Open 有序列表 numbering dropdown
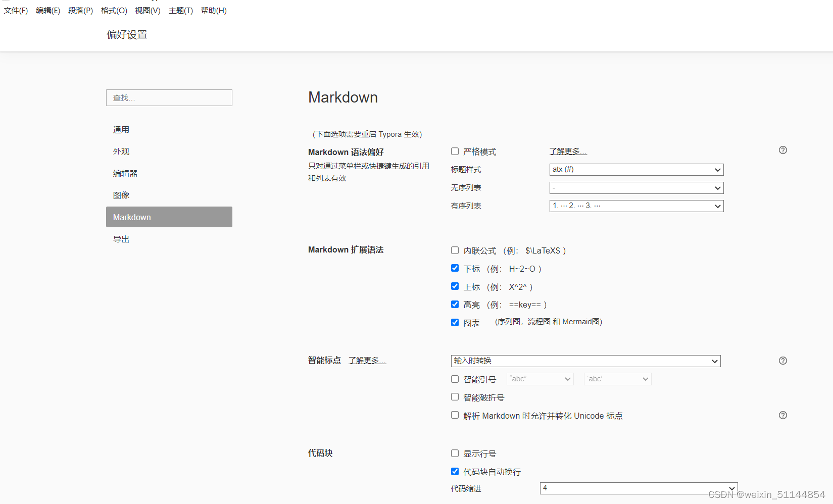This screenshot has height=504, width=833. [x=636, y=206]
